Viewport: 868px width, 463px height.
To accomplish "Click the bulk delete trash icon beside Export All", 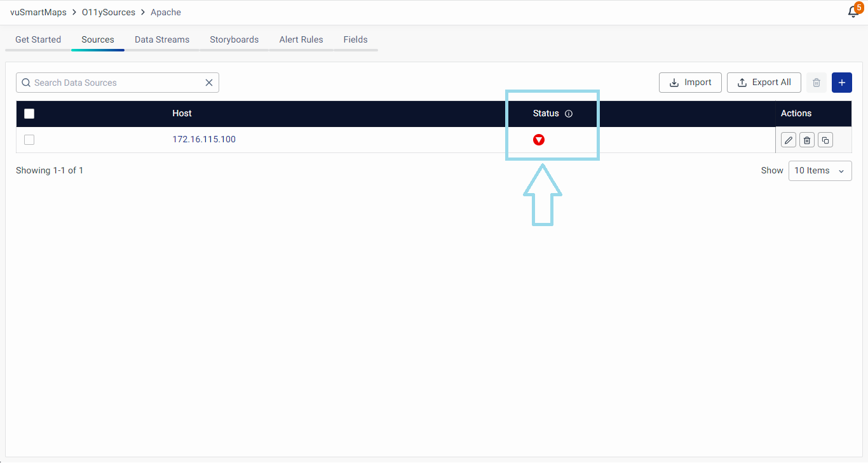I will coord(817,83).
